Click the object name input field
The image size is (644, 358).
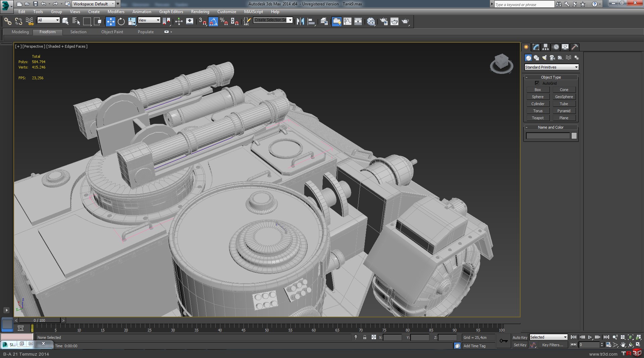tap(548, 136)
